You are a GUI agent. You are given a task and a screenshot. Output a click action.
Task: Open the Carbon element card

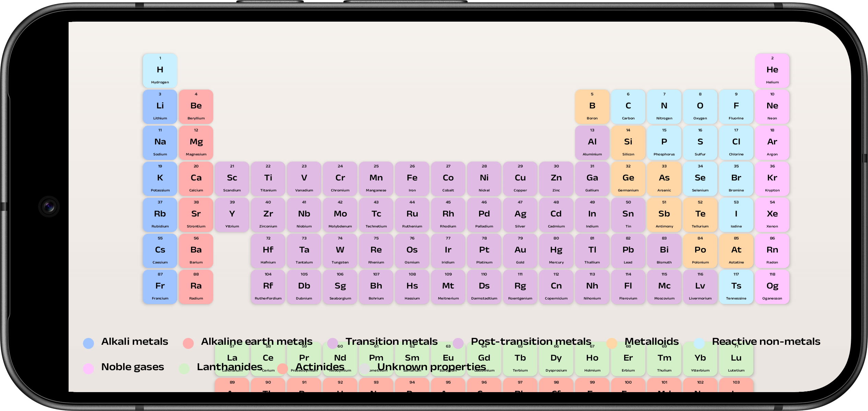pyautogui.click(x=628, y=107)
